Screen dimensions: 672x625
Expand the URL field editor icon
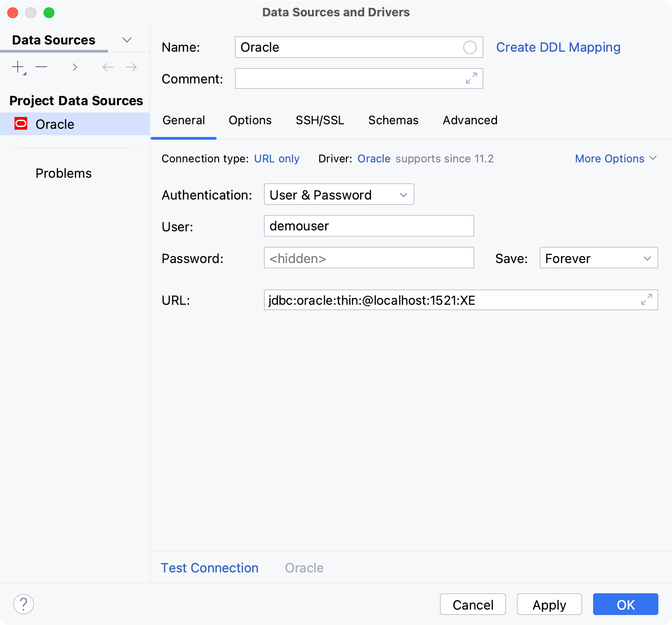point(646,300)
